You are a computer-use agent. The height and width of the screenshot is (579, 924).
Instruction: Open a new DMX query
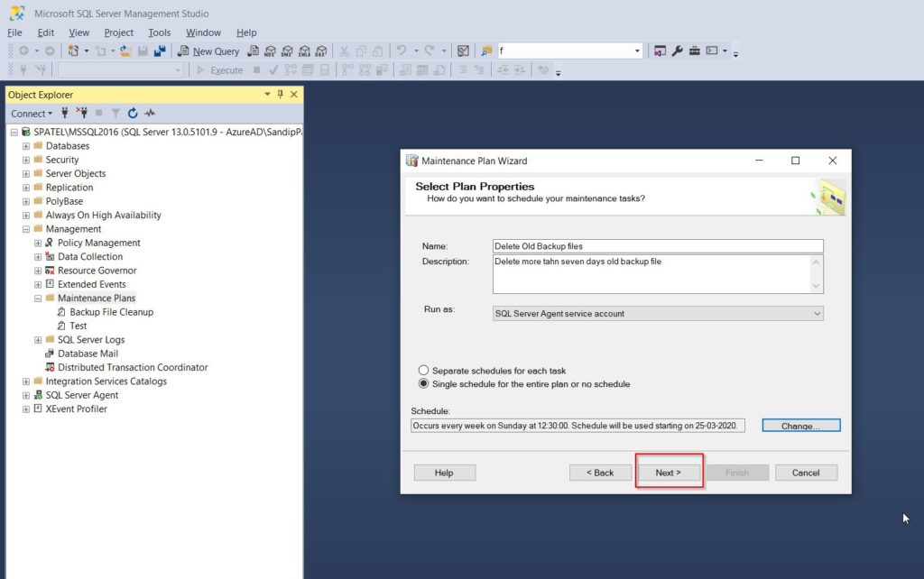pos(287,51)
